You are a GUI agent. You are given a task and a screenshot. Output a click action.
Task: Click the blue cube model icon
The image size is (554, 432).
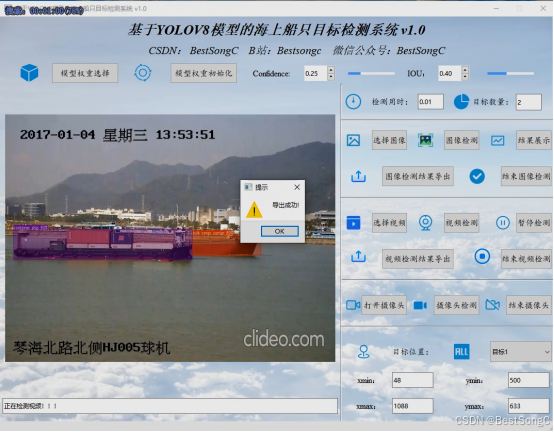(x=29, y=73)
